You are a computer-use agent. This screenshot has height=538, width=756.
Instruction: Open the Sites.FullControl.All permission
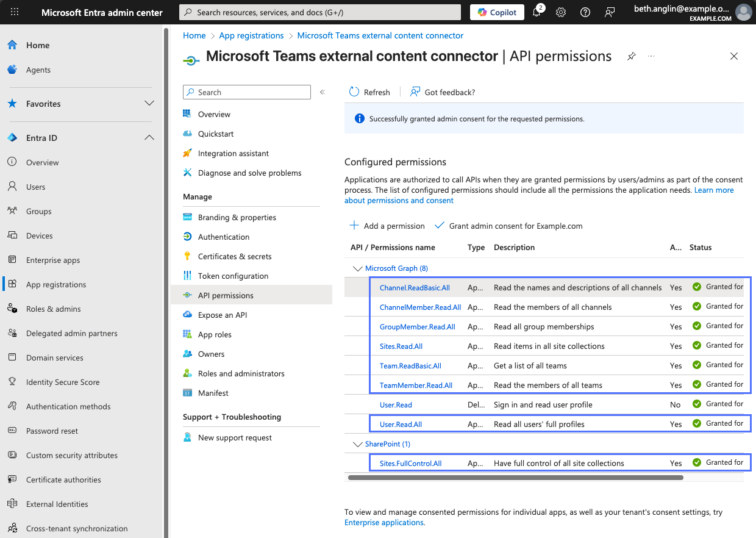(410, 464)
